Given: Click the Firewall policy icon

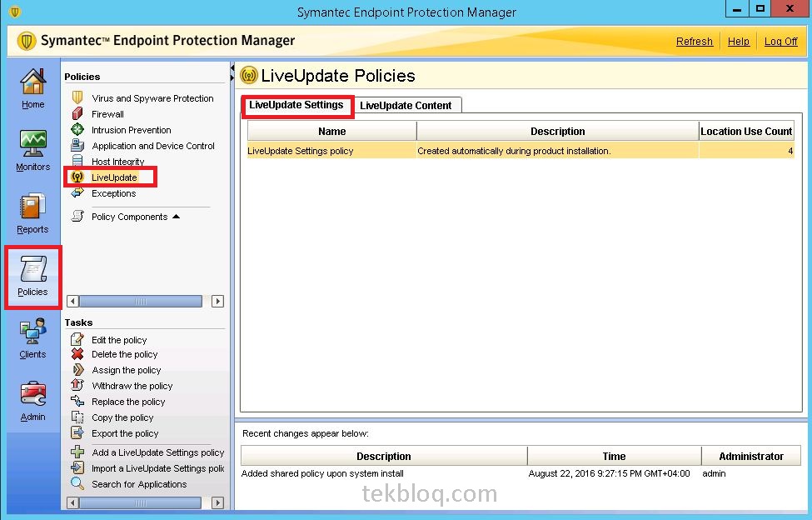Looking at the screenshot, I should (x=77, y=113).
